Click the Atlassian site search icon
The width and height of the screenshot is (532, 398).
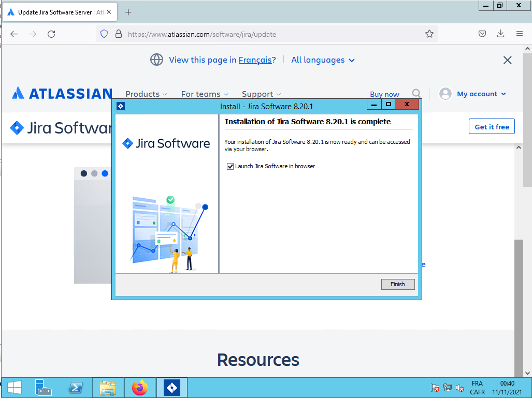416,93
